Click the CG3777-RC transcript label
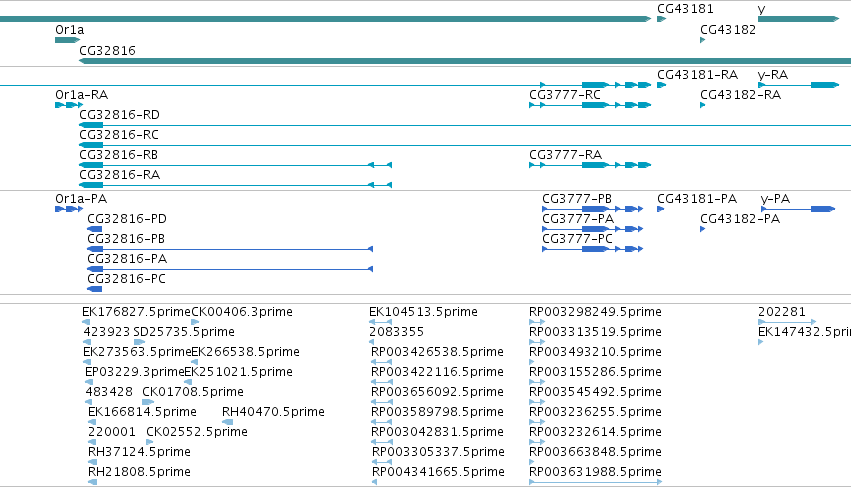Image resolution: width=851 pixels, height=487 pixels. coord(565,94)
